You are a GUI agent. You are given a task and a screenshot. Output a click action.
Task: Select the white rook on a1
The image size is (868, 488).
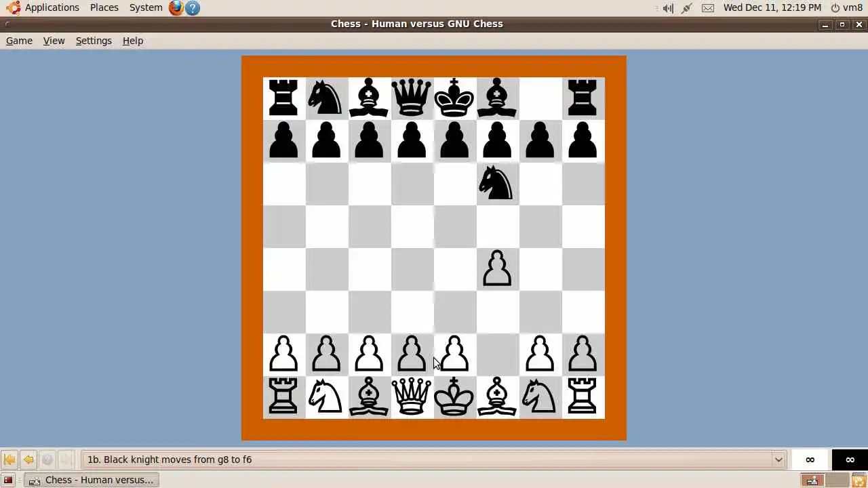click(x=283, y=396)
